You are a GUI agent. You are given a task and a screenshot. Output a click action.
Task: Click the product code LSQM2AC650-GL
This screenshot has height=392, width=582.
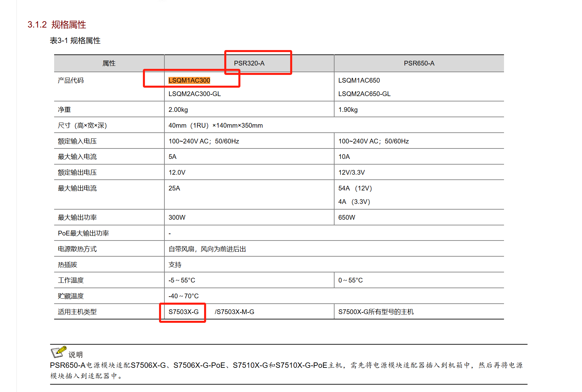pyautogui.click(x=364, y=94)
